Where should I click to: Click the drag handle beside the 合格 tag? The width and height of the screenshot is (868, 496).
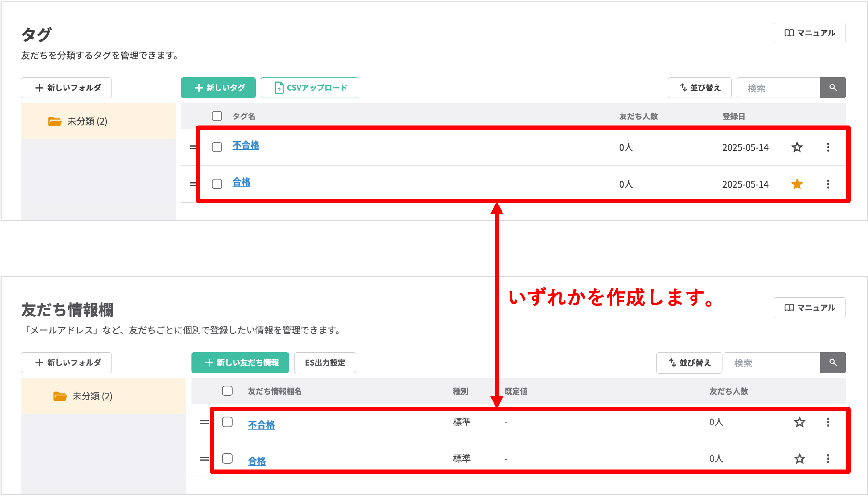(x=193, y=184)
